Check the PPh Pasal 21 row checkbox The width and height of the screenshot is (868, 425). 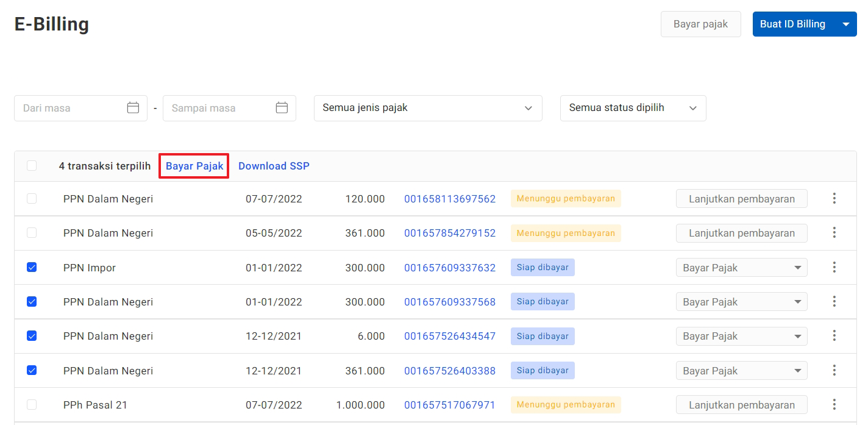click(32, 405)
